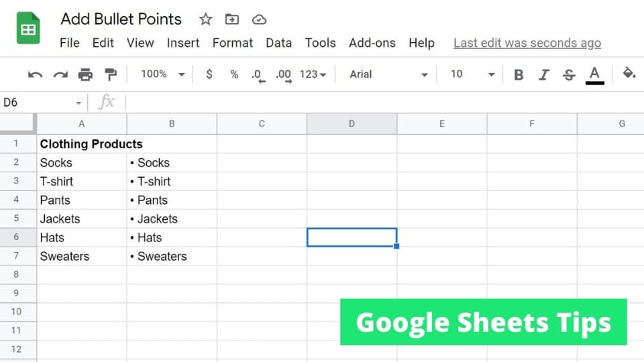The height and width of the screenshot is (362, 644).
Task: Select the Paint format roller icon
Action: tap(111, 74)
